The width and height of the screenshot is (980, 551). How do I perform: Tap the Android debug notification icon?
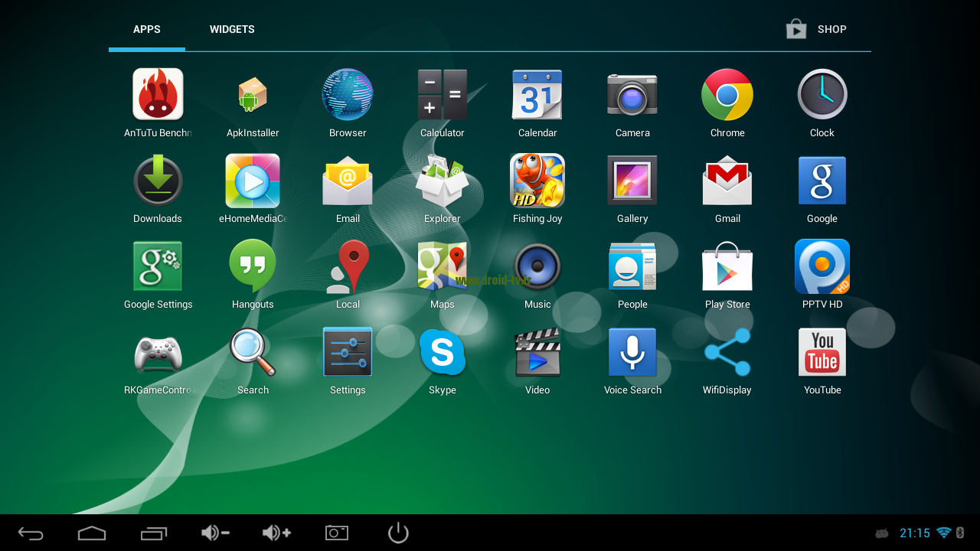(x=882, y=533)
